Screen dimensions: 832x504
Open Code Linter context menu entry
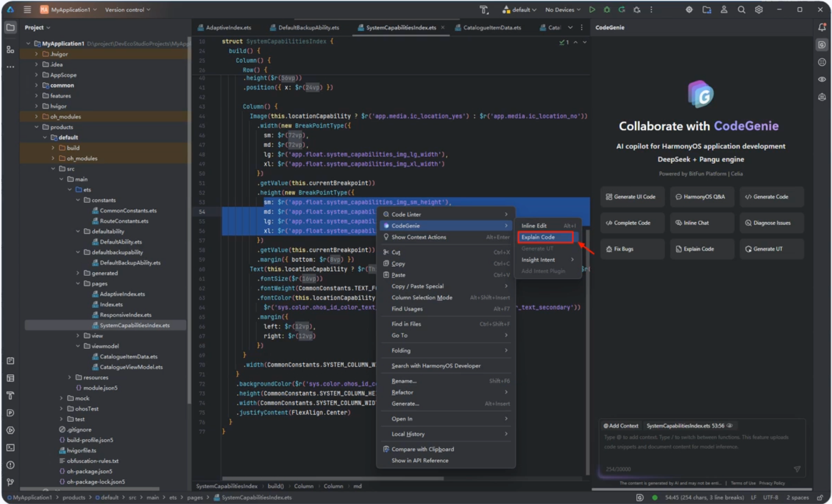coord(446,214)
